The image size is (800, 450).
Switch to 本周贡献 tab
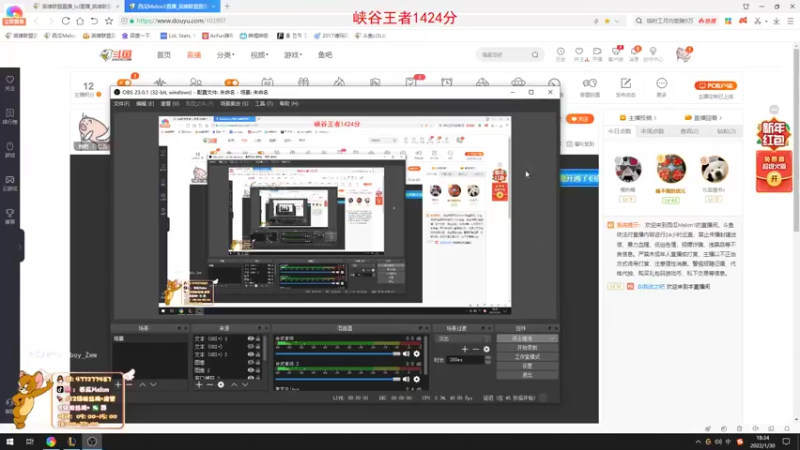point(653,132)
